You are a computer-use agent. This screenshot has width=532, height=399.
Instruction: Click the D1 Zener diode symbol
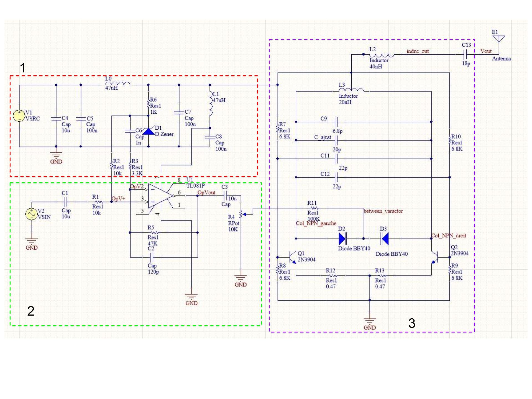149,131
